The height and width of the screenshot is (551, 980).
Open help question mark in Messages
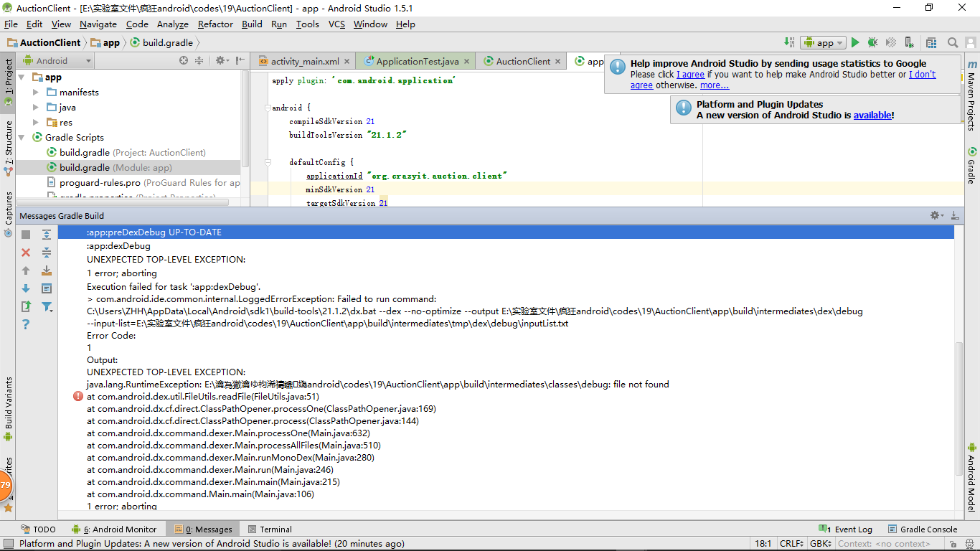(x=26, y=324)
